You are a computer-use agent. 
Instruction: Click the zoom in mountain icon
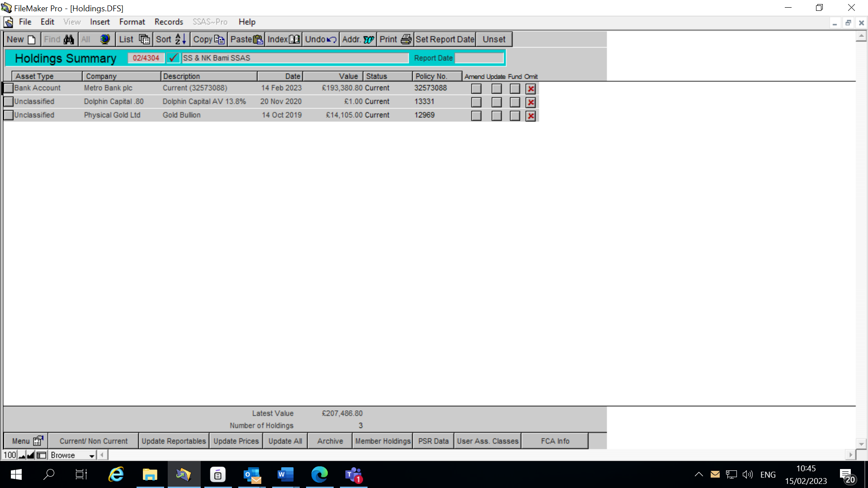coord(31,455)
